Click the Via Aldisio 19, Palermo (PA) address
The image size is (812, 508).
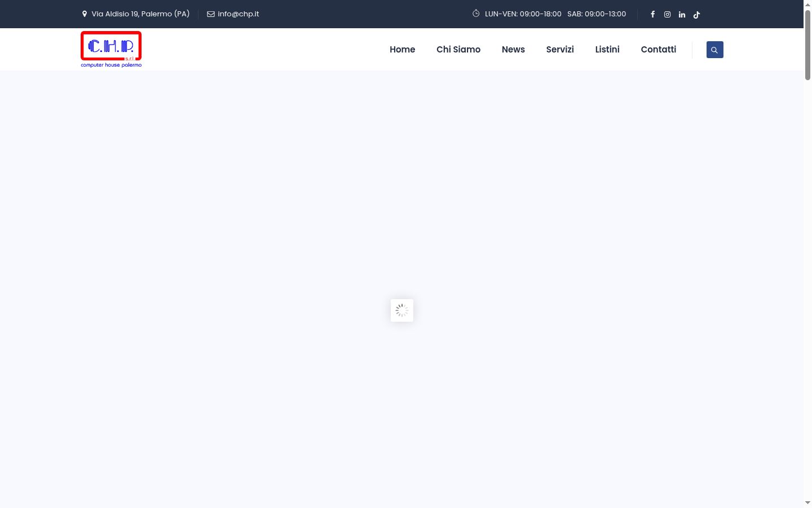[140, 14]
